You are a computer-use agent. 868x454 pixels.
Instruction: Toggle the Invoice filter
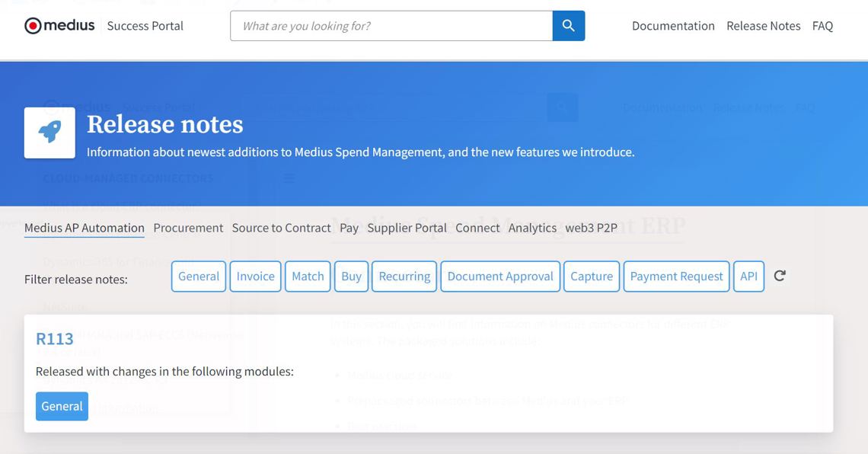[x=255, y=277]
